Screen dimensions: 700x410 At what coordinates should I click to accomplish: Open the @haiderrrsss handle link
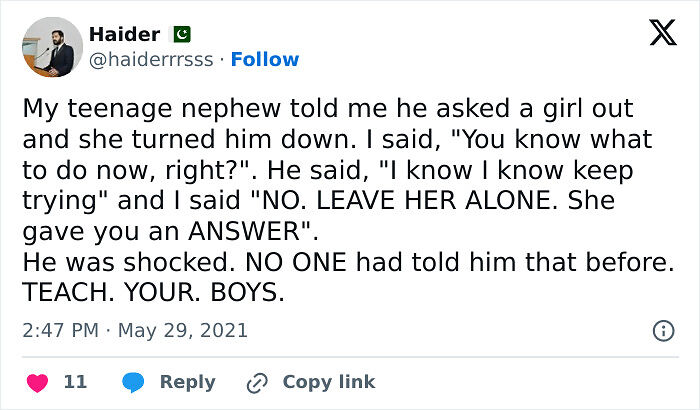pyautogui.click(x=152, y=59)
